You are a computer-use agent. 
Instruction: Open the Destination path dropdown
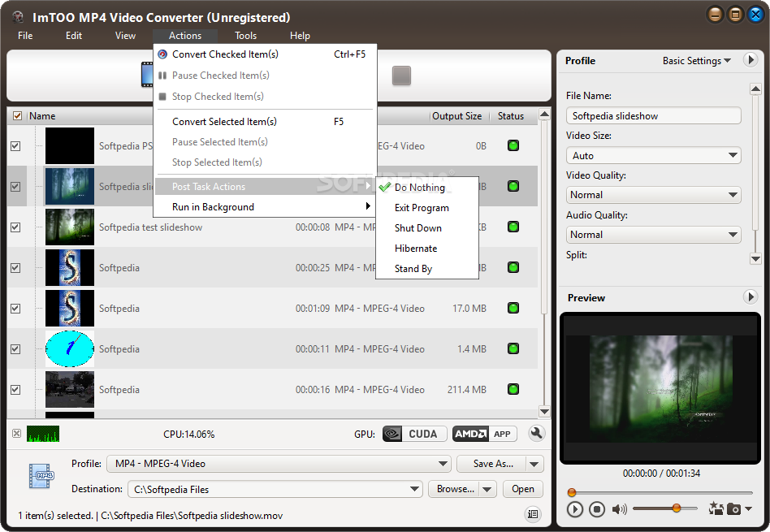pyautogui.click(x=275, y=489)
